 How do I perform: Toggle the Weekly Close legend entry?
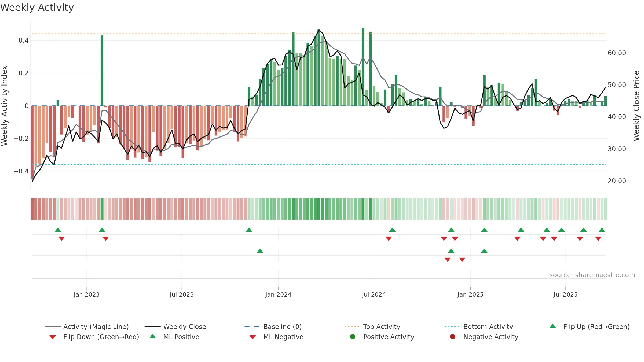click(175, 327)
